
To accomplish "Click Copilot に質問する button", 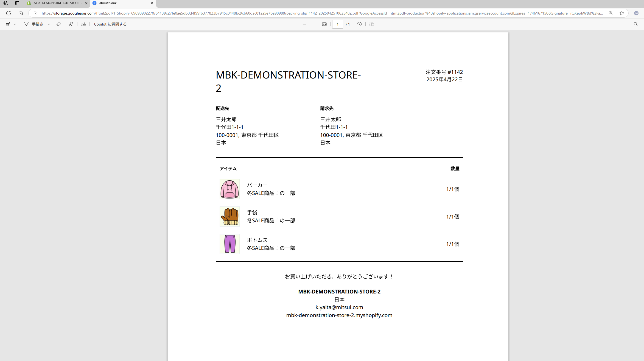I will [110, 24].
